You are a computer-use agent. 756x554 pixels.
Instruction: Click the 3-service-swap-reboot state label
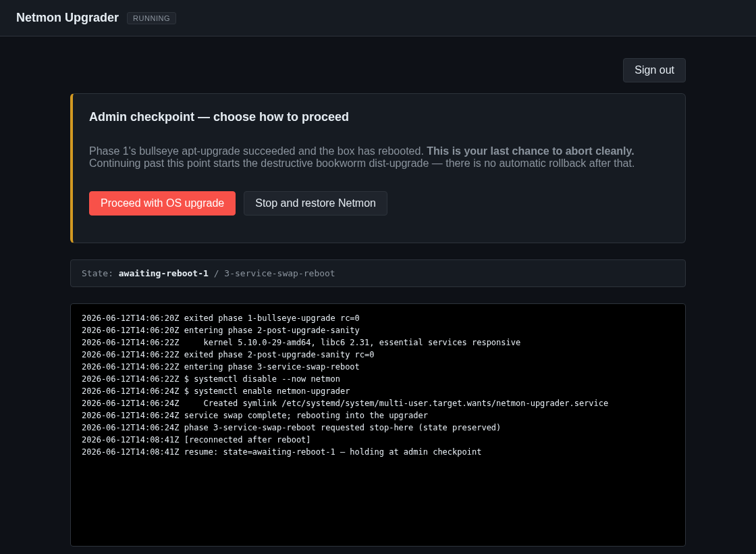pos(279,273)
